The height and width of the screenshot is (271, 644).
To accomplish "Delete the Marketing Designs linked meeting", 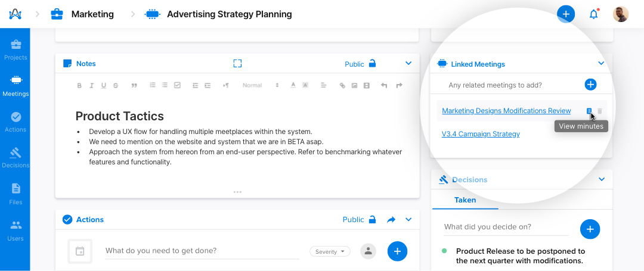I will [x=600, y=111].
